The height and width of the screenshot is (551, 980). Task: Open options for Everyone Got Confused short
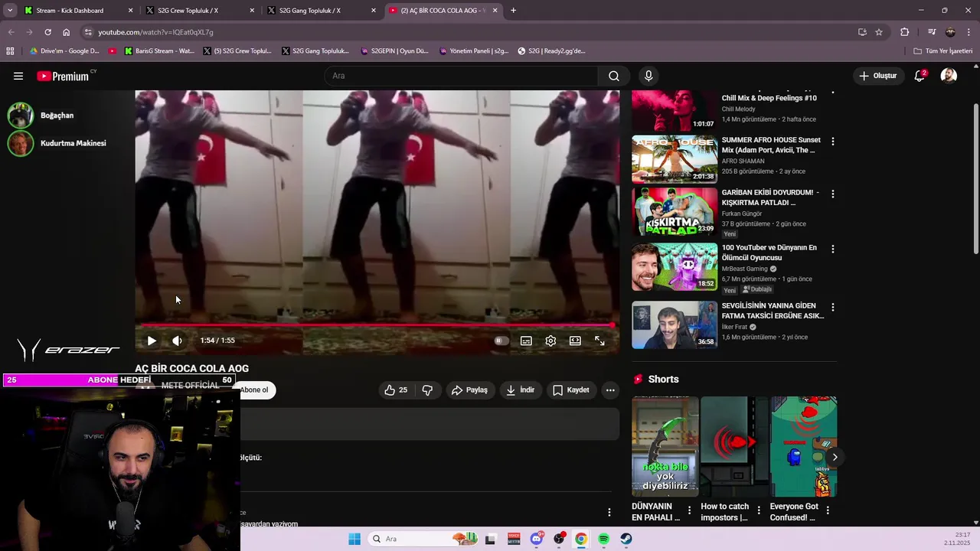click(828, 510)
